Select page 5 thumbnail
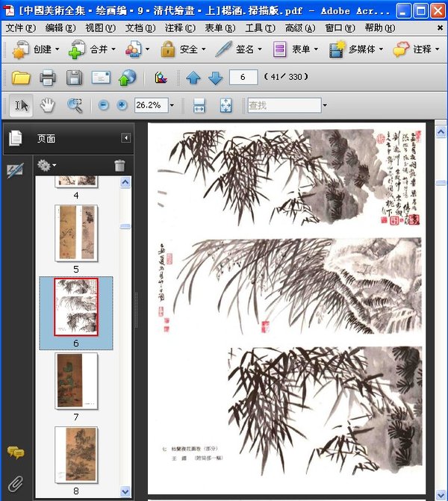The width and height of the screenshot is (448, 501). pos(76,233)
